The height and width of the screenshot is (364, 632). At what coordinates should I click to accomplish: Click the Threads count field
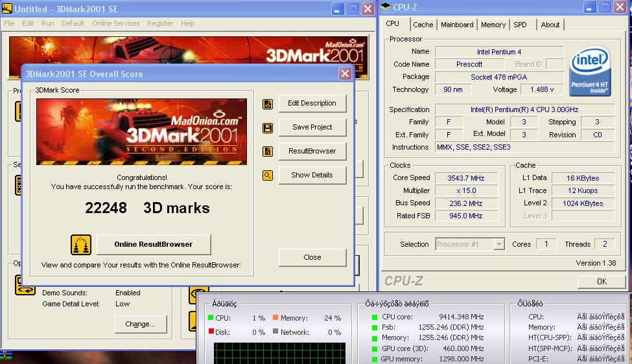coord(605,244)
